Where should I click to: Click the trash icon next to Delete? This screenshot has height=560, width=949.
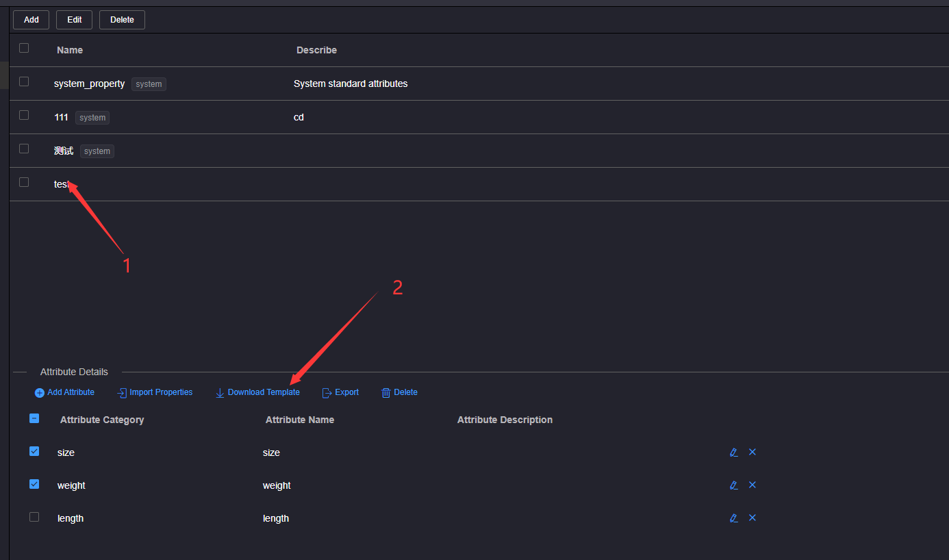tap(386, 393)
